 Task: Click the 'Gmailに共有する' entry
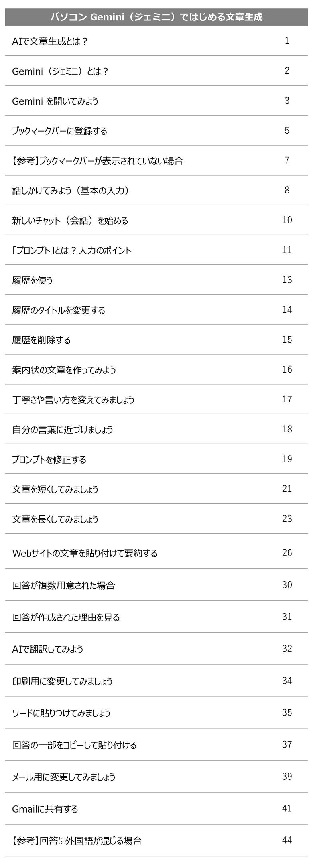coord(45,809)
